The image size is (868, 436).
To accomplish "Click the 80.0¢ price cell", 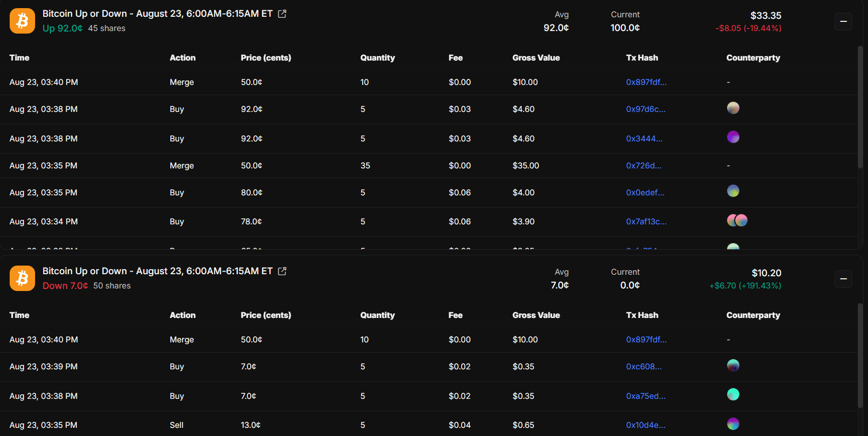I will 252,192.
